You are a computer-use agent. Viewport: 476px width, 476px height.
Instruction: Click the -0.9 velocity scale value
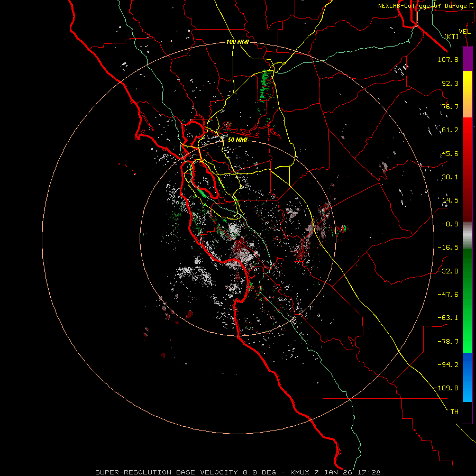coord(450,224)
